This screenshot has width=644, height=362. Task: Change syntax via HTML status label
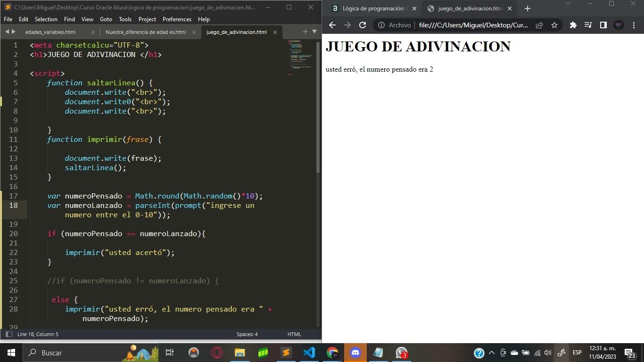coord(294,334)
